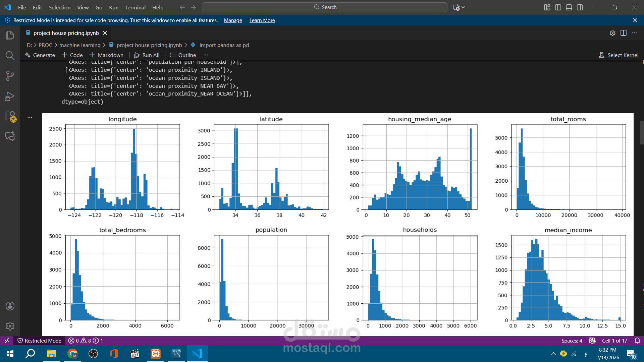Click the editor vertical scrollbar thumb
Viewport: 644px width, 362px height.
pyautogui.click(x=642, y=132)
